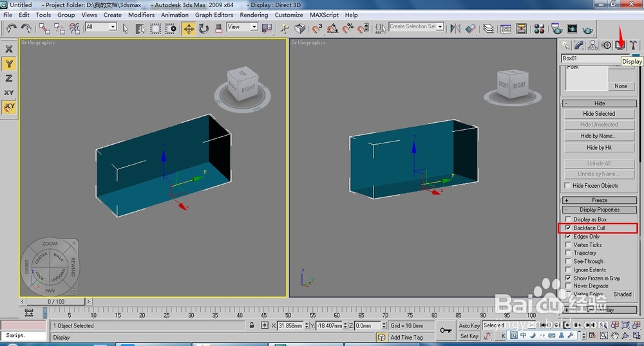Toggle 3D Snaps magnet icon
Image resolution: width=644 pixels, height=346 pixels.
tap(317, 28)
